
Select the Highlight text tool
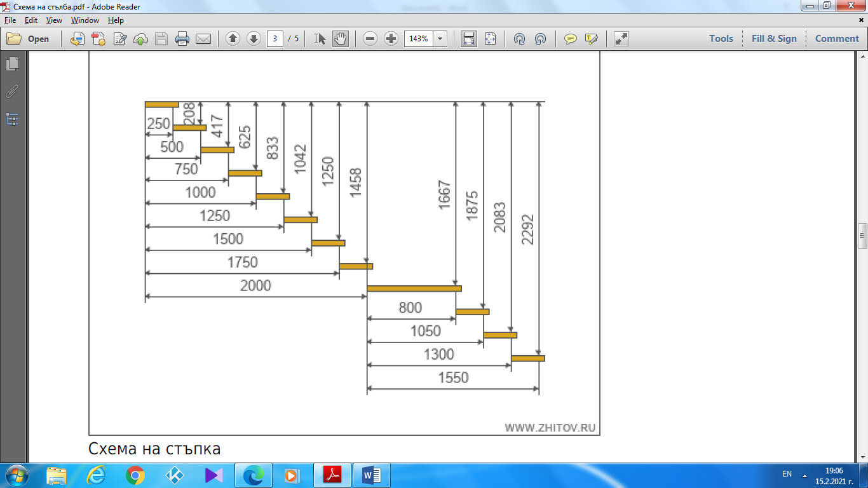point(591,39)
